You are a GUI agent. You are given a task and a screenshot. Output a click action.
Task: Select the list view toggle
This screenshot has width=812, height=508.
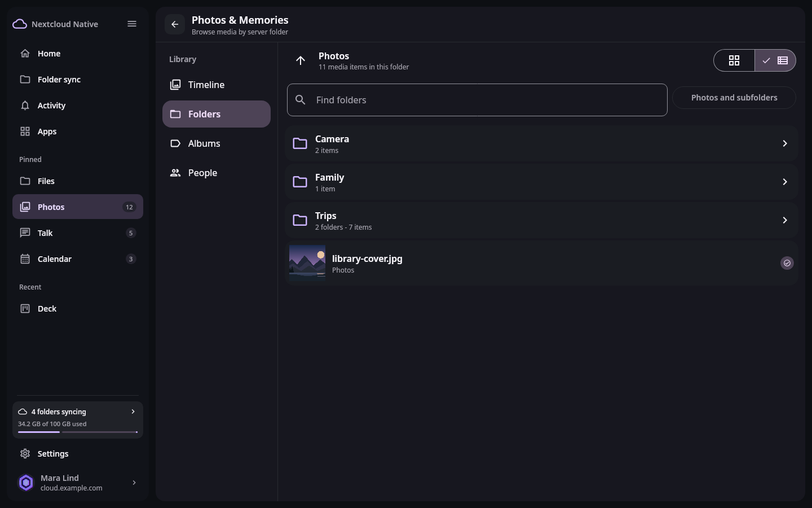coord(775,60)
